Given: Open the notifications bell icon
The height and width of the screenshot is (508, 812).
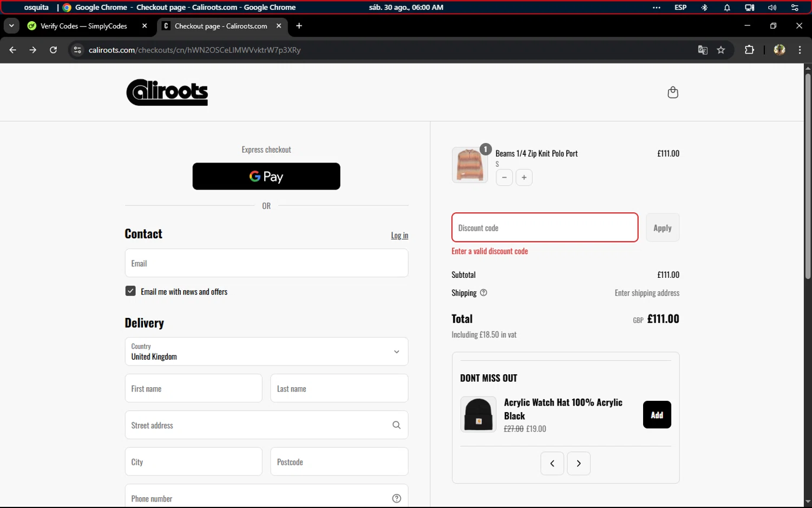Looking at the screenshot, I should pyautogui.click(x=727, y=8).
